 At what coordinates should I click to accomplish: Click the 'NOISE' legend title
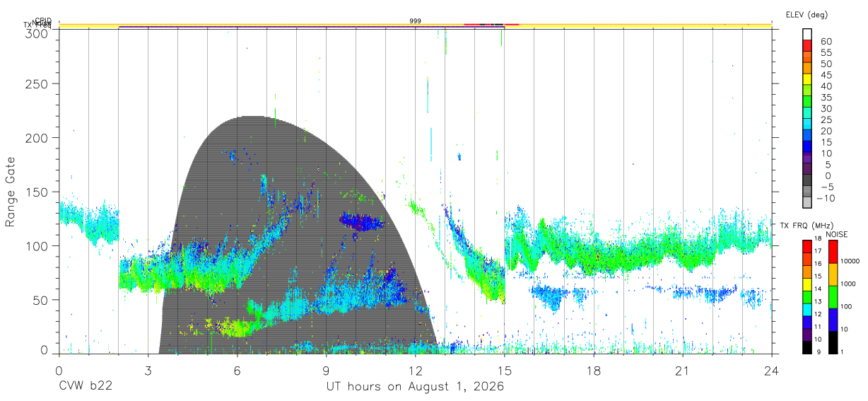(x=836, y=233)
